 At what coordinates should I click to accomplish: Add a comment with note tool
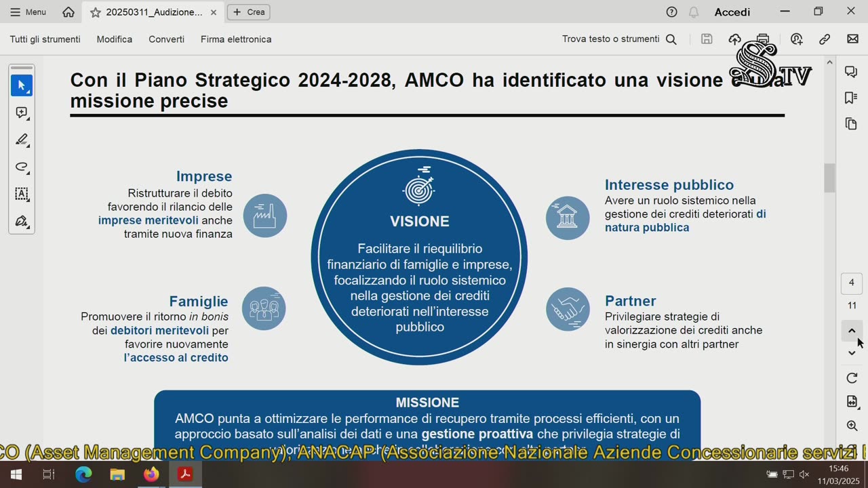pos(22,113)
